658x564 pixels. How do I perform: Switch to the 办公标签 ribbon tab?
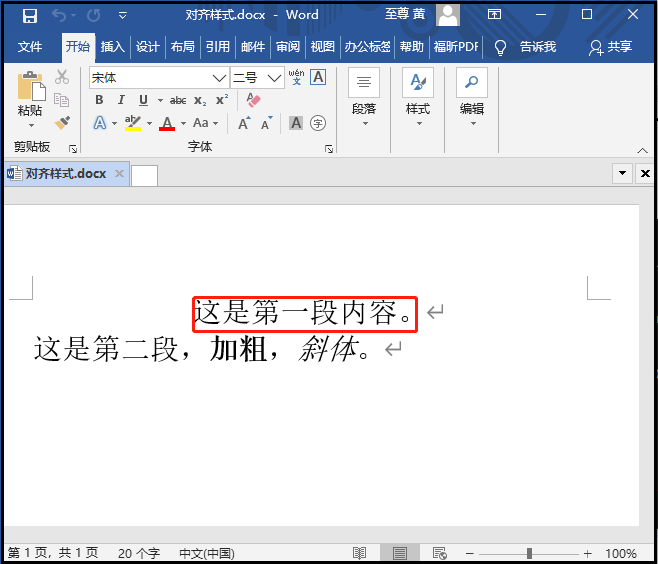click(367, 47)
